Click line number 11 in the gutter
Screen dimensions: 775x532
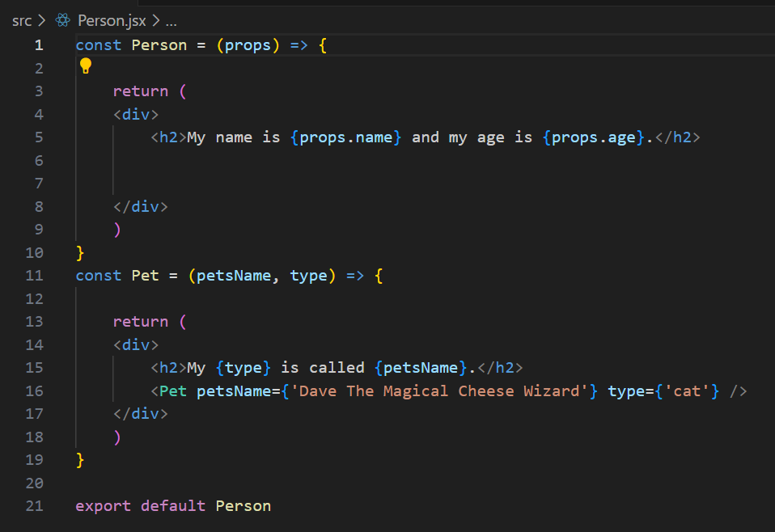pos(35,276)
